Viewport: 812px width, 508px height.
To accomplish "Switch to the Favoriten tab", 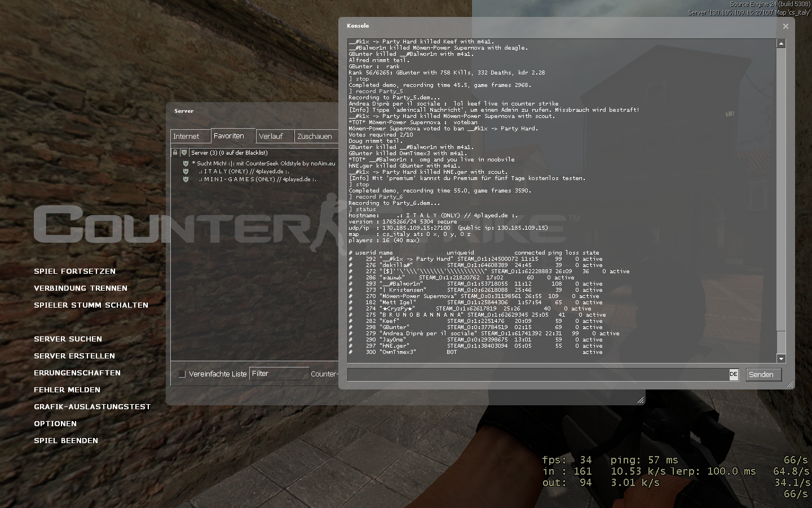I will (x=233, y=135).
